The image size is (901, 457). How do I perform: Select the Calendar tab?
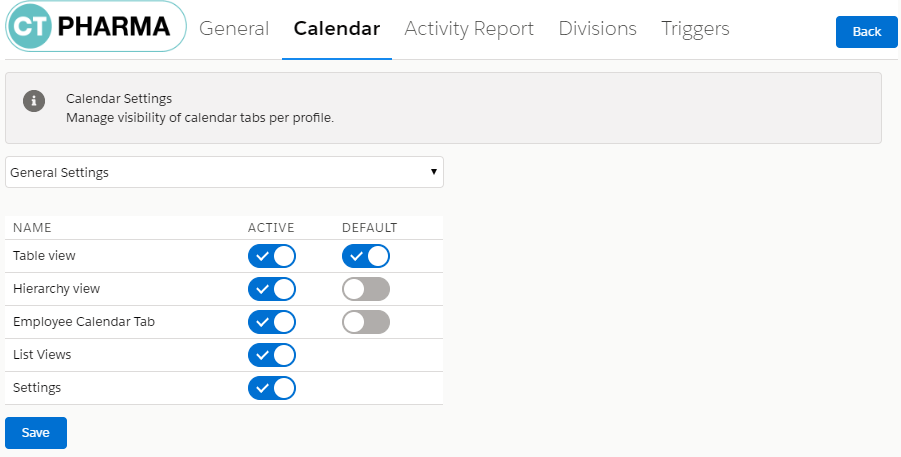[337, 29]
